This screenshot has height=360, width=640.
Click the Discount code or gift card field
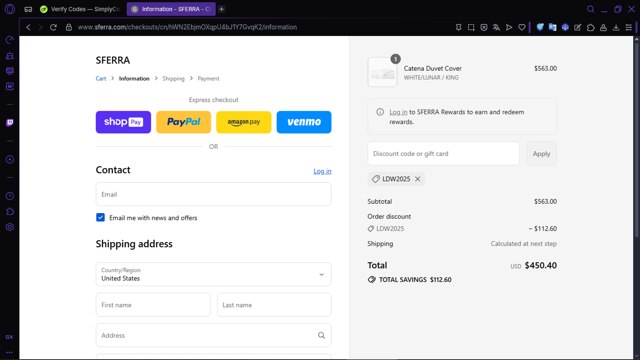443,153
